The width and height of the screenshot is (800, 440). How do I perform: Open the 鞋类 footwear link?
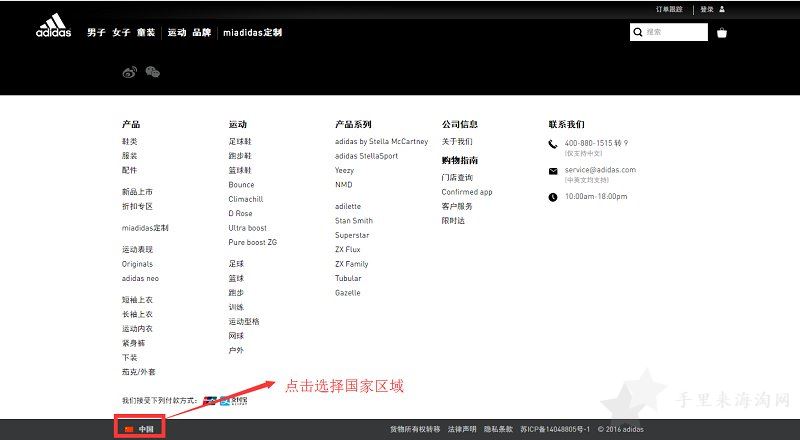pyautogui.click(x=130, y=141)
